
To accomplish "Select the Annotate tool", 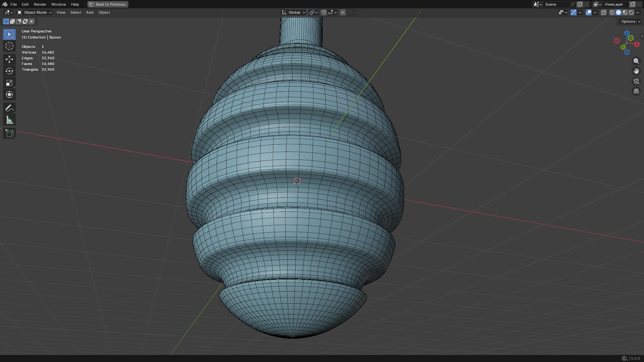I will coord(9,108).
